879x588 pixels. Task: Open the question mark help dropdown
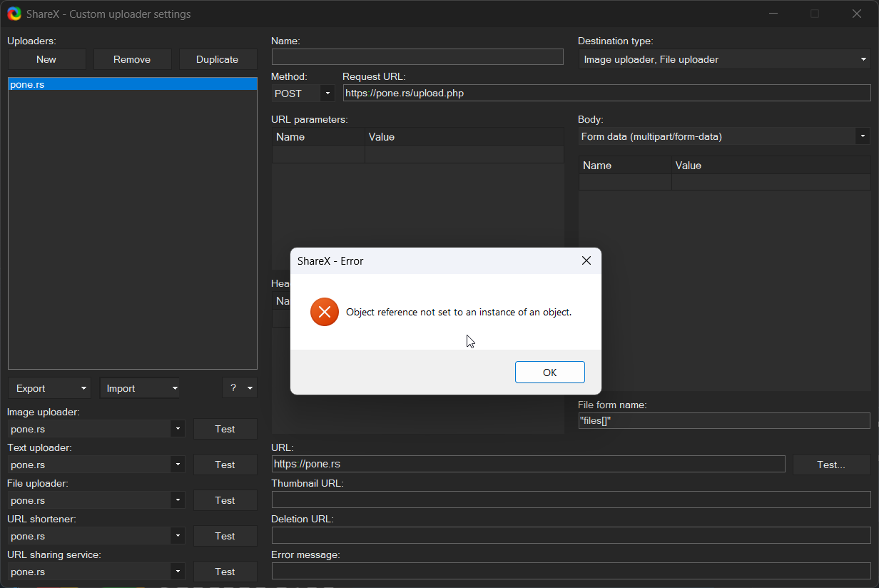[x=240, y=388]
